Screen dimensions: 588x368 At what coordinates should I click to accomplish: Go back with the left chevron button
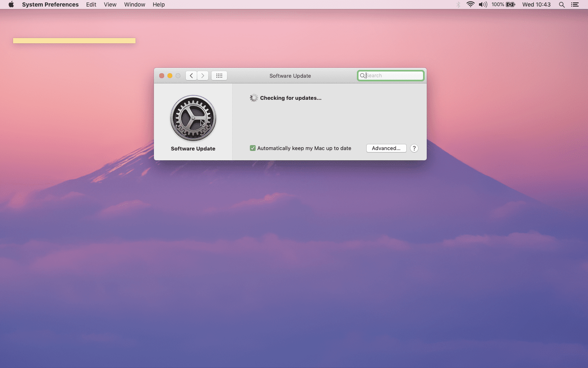coord(191,76)
